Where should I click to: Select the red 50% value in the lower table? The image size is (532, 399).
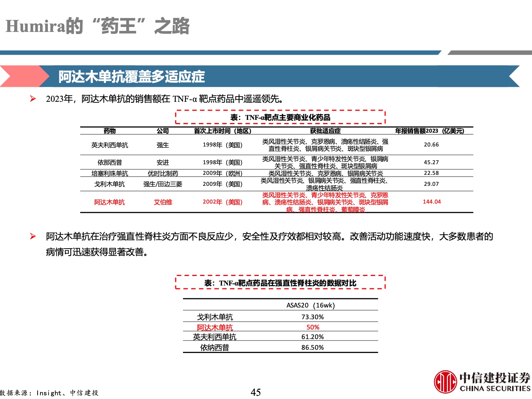313,327
